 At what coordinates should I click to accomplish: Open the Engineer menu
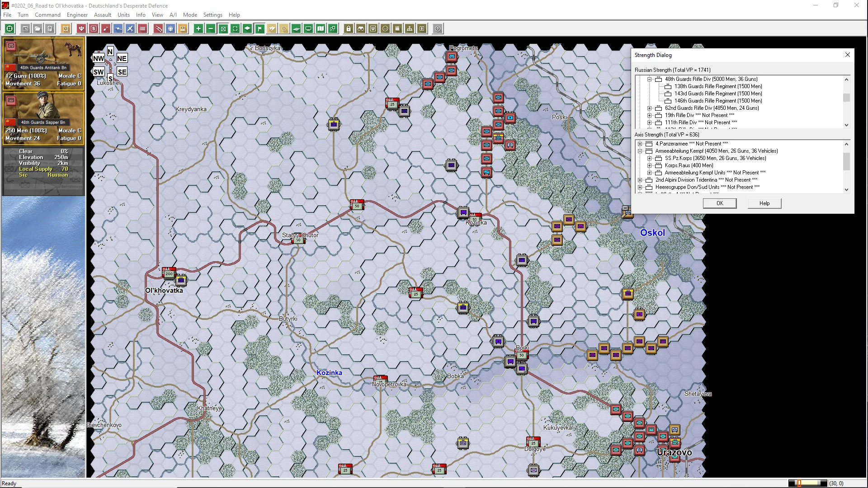(x=77, y=15)
